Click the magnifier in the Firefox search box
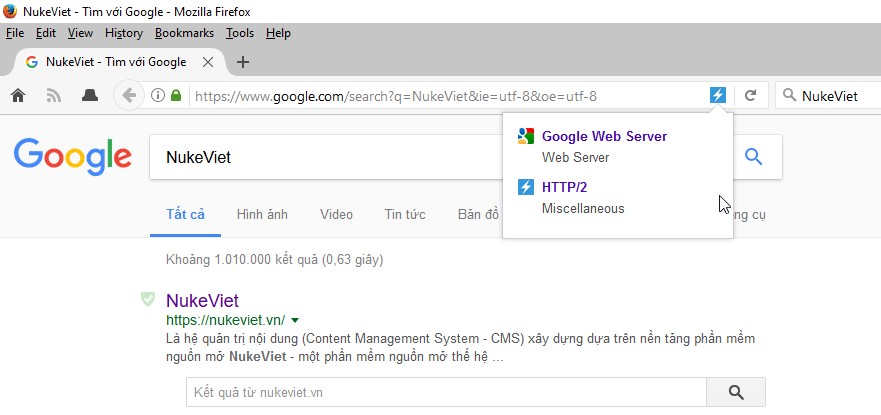The height and width of the screenshot is (415, 881). coord(789,95)
